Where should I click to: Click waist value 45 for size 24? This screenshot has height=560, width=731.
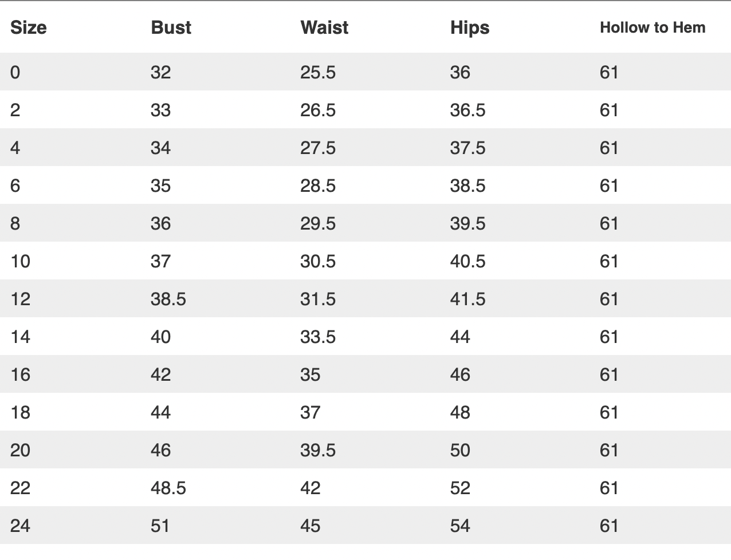(x=311, y=526)
